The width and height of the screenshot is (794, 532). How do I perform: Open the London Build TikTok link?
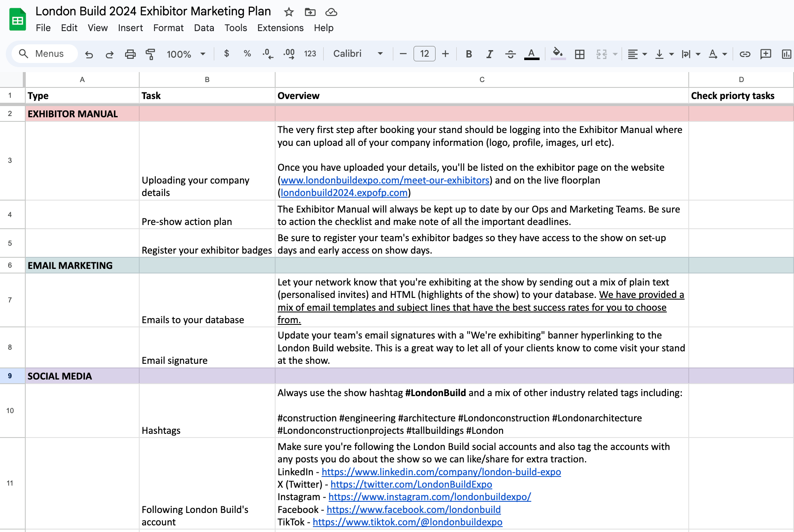pos(407,522)
